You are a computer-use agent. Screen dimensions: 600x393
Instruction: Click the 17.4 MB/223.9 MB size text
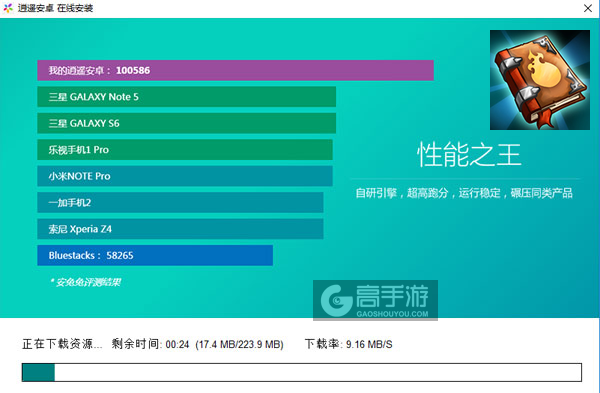240,344
